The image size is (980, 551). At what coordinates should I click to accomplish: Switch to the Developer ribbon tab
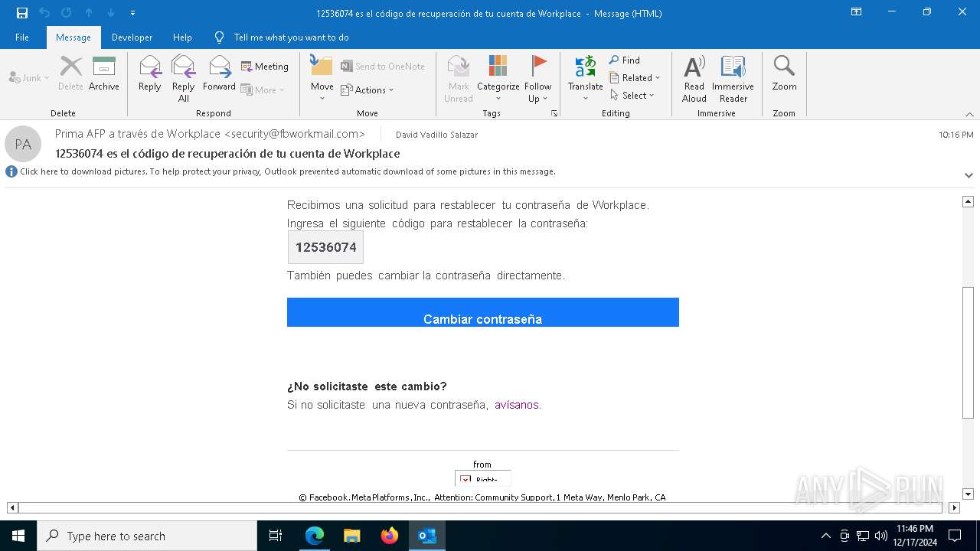132,37
